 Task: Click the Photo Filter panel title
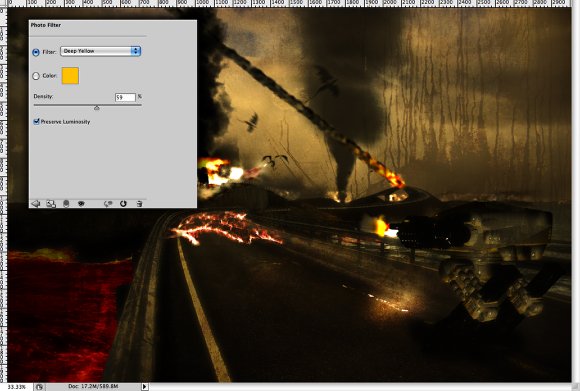point(46,25)
